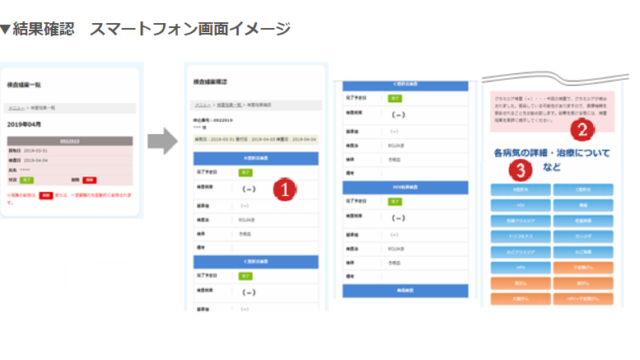The image size is (640, 360).
Task: Open the orange HPV+子宮頸がん details button
Action: click(583, 299)
